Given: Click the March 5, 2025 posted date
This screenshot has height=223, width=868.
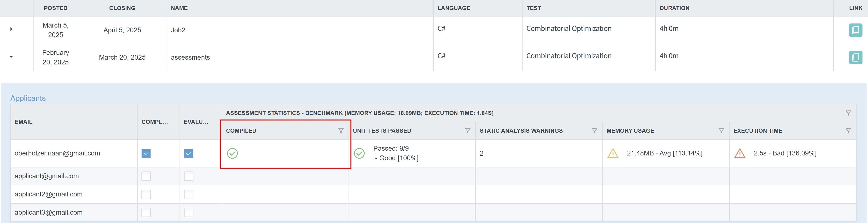Looking at the screenshot, I should click(56, 30).
